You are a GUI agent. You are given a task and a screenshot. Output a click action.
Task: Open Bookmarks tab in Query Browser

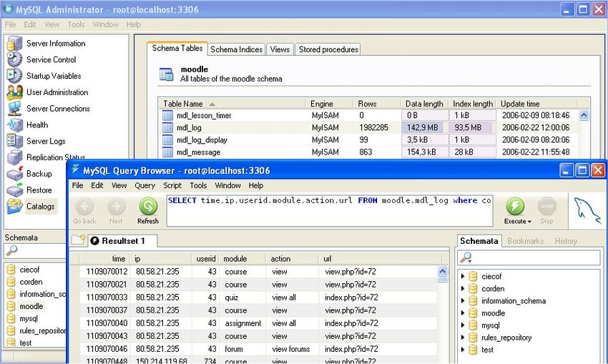pos(526,241)
